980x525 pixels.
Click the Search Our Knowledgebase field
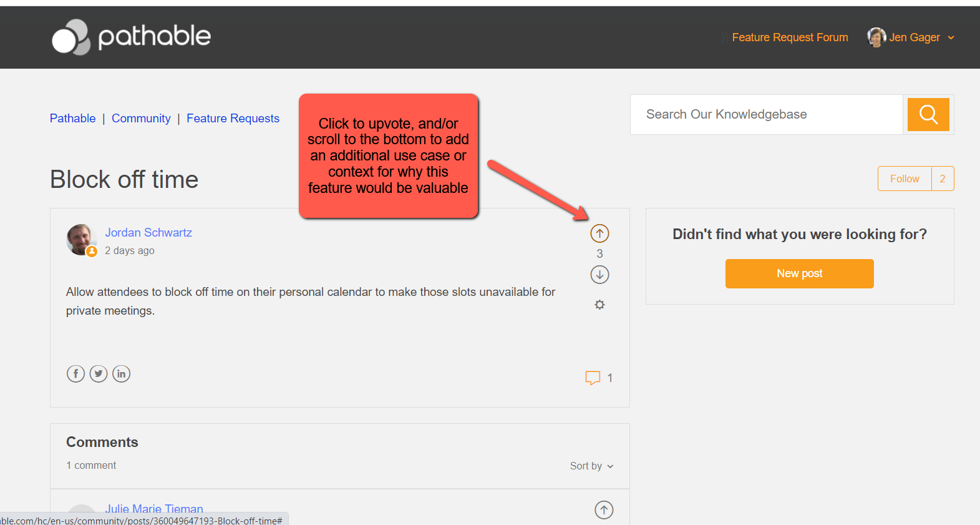[x=767, y=114]
